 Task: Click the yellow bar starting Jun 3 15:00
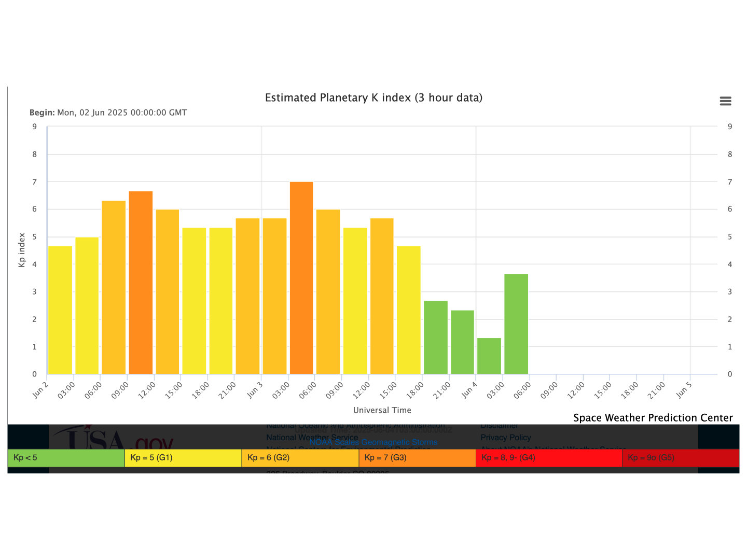point(409,310)
